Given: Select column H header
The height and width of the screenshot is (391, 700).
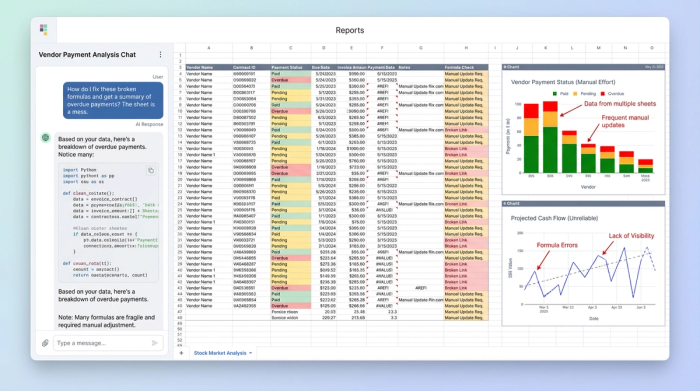Looking at the screenshot, I should pyautogui.click(x=466, y=48).
